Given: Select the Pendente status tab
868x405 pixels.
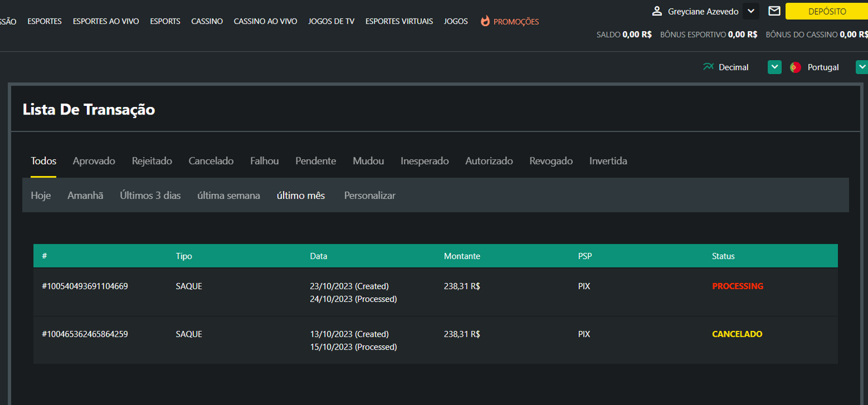Looking at the screenshot, I should point(315,161).
